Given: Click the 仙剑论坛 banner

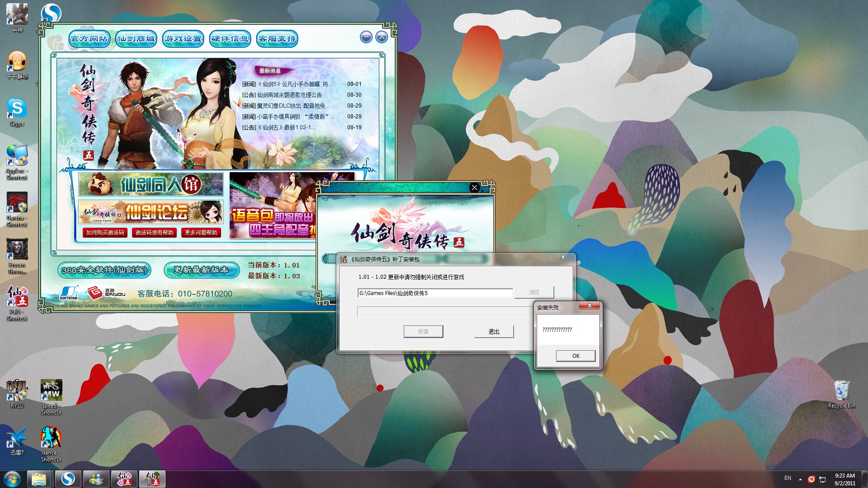Looking at the screenshot, I should (x=151, y=212).
